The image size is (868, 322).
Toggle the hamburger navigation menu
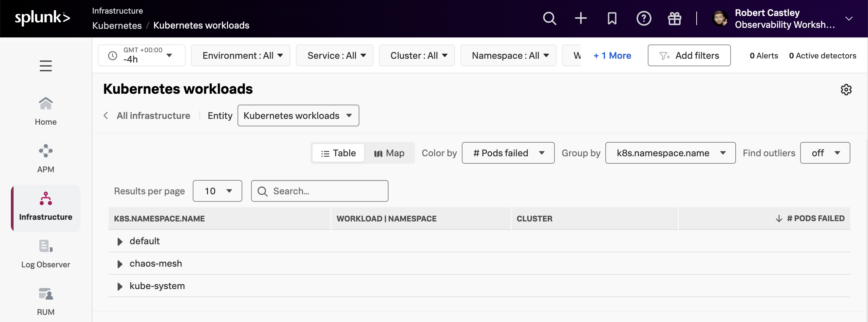pos(46,66)
